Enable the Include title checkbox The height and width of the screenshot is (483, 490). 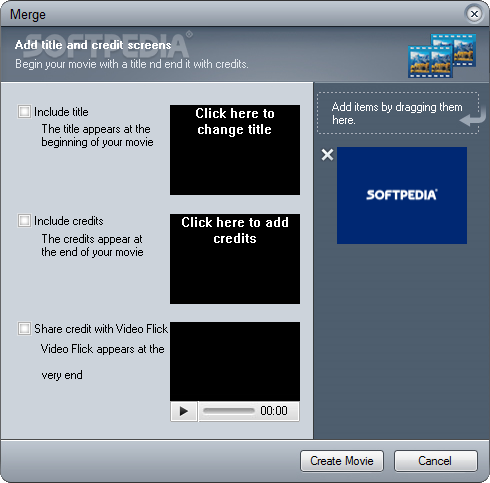point(24,112)
